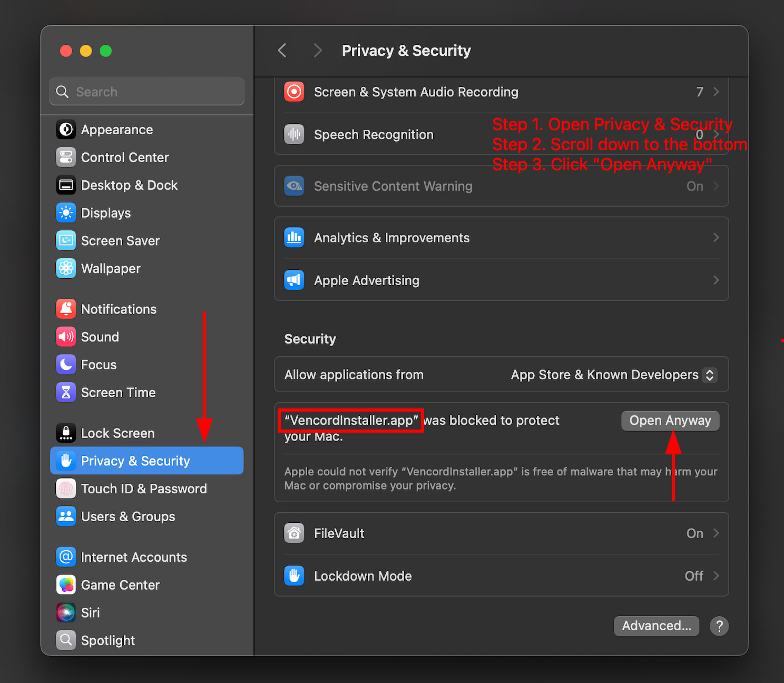Open the Lockdown Mode row showing Off
The height and width of the screenshot is (683, 784).
[501, 576]
